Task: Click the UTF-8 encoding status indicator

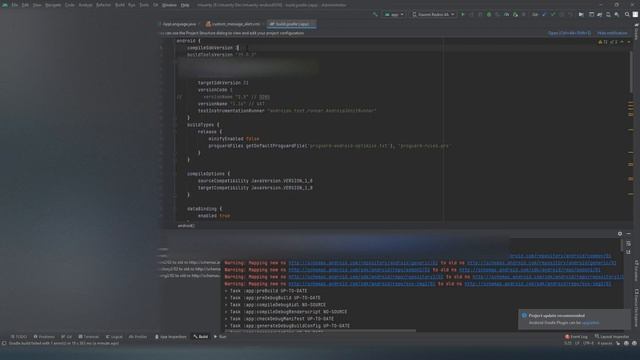Action: coord(588,343)
